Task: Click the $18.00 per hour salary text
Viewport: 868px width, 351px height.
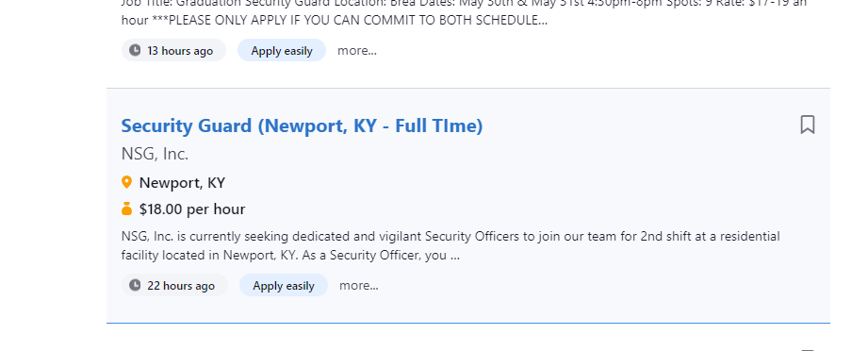Action: 192,209
